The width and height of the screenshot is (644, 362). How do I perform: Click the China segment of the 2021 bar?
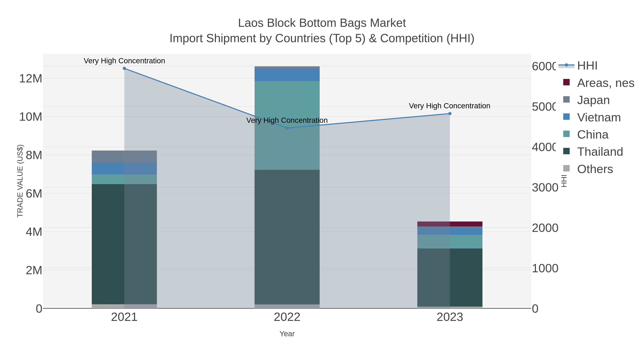(124, 179)
